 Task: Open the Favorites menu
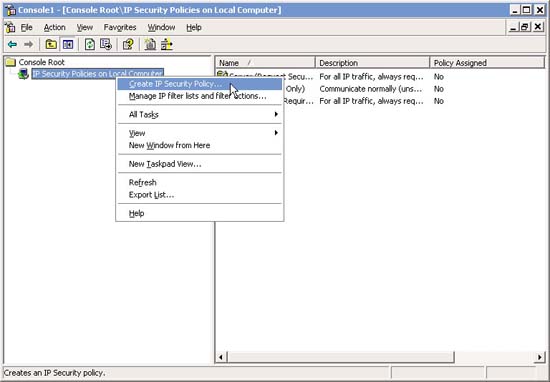(120, 27)
